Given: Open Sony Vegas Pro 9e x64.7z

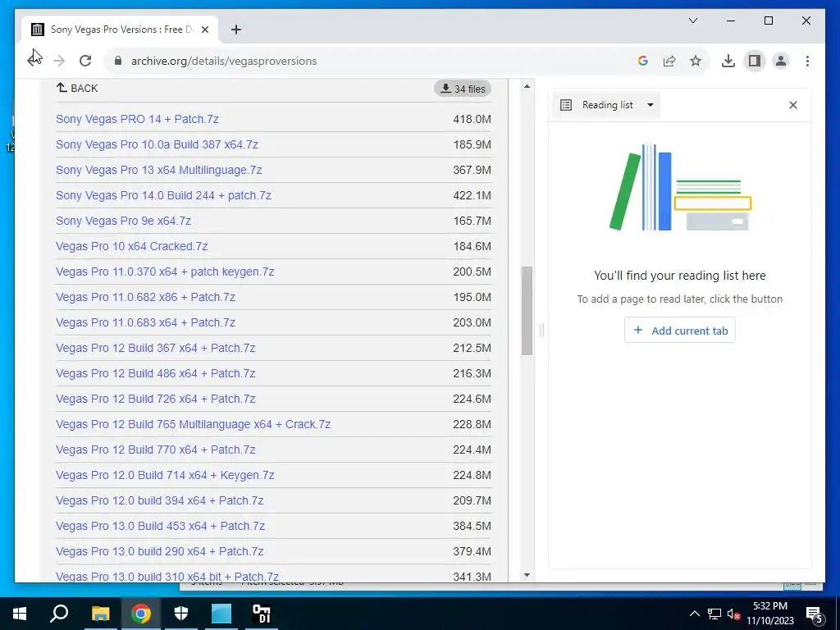Looking at the screenshot, I should click(x=123, y=221).
